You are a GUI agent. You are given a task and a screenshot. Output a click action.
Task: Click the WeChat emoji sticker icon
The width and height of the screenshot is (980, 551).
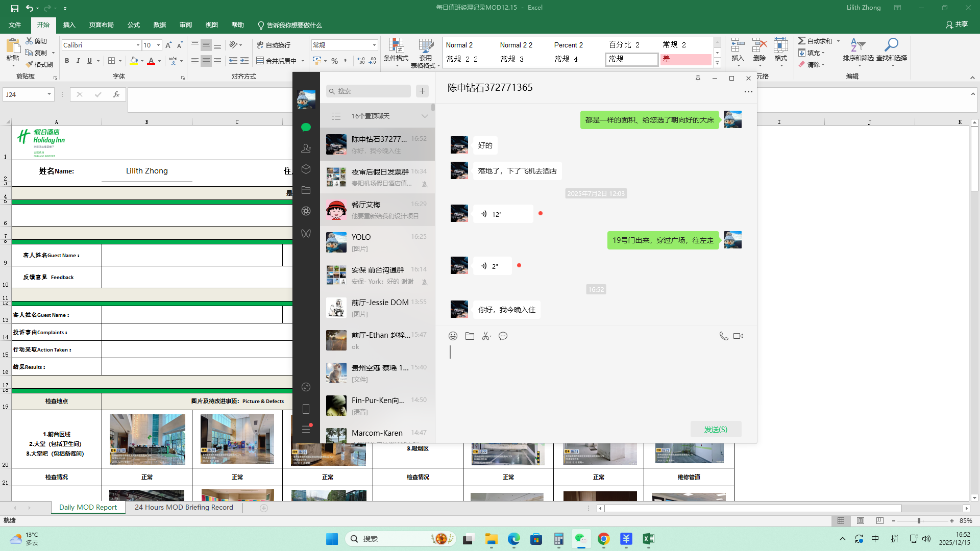point(453,336)
